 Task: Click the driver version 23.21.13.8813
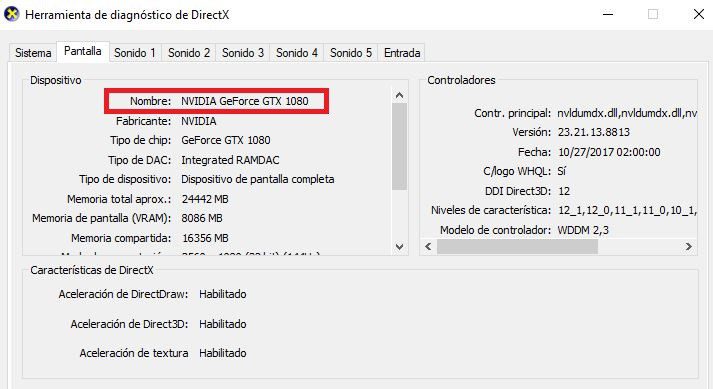[x=593, y=132]
